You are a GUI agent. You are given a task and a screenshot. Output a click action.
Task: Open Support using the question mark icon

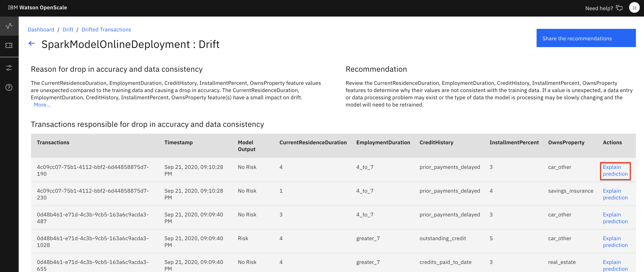tap(9, 87)
